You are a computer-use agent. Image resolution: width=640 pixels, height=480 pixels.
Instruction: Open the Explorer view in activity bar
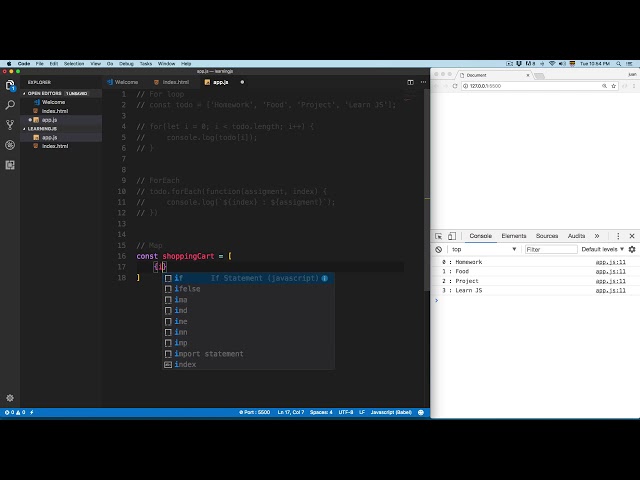click(10, 85)
